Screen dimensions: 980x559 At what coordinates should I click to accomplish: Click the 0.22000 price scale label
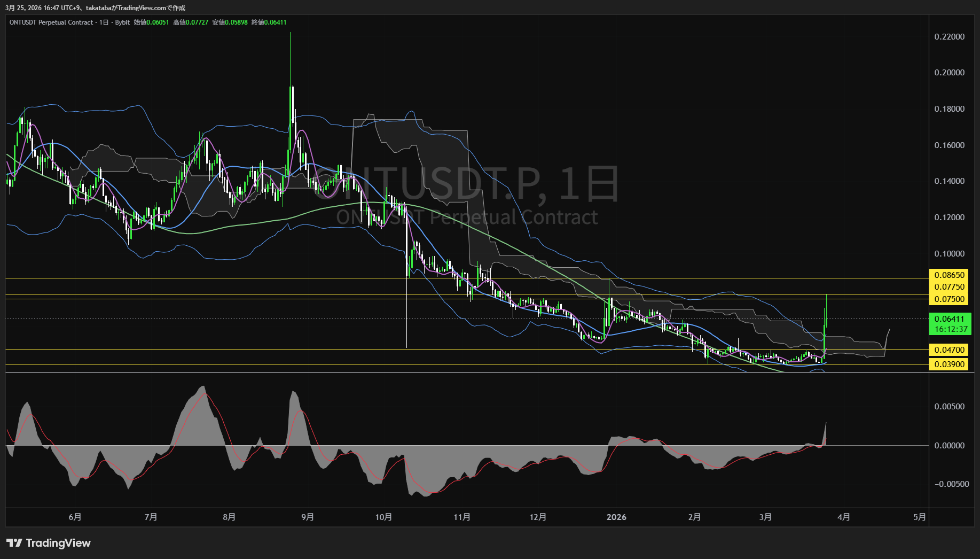pyautogui.click(x=949, y=37)
